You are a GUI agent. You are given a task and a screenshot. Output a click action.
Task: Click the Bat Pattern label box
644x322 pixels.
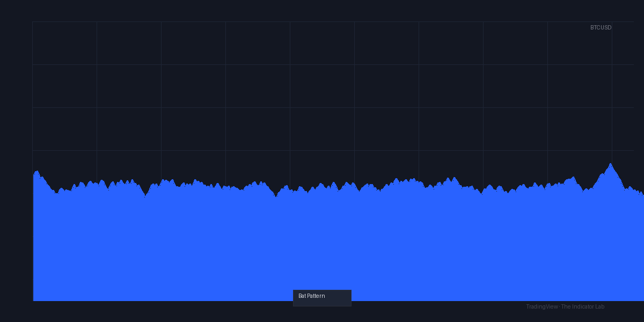322,298
